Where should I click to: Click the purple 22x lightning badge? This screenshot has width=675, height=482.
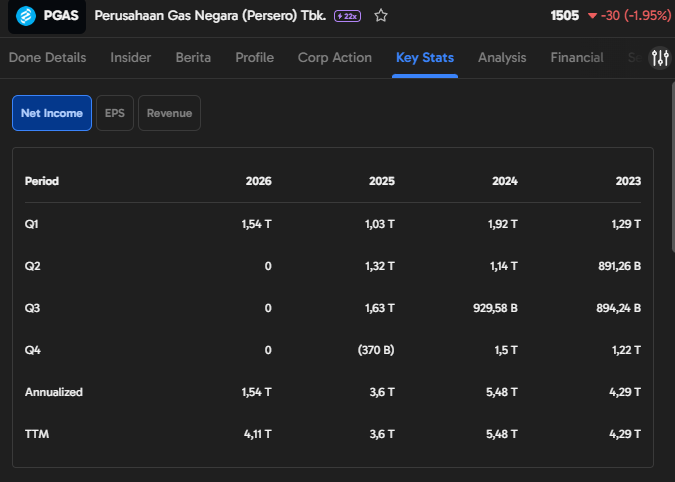pyautogui.click(x=347, y=16)
